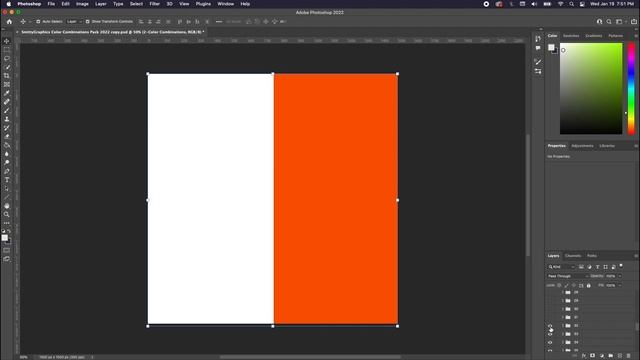Select the Frame tool
The image size is (640, 360).
[7, 84]
